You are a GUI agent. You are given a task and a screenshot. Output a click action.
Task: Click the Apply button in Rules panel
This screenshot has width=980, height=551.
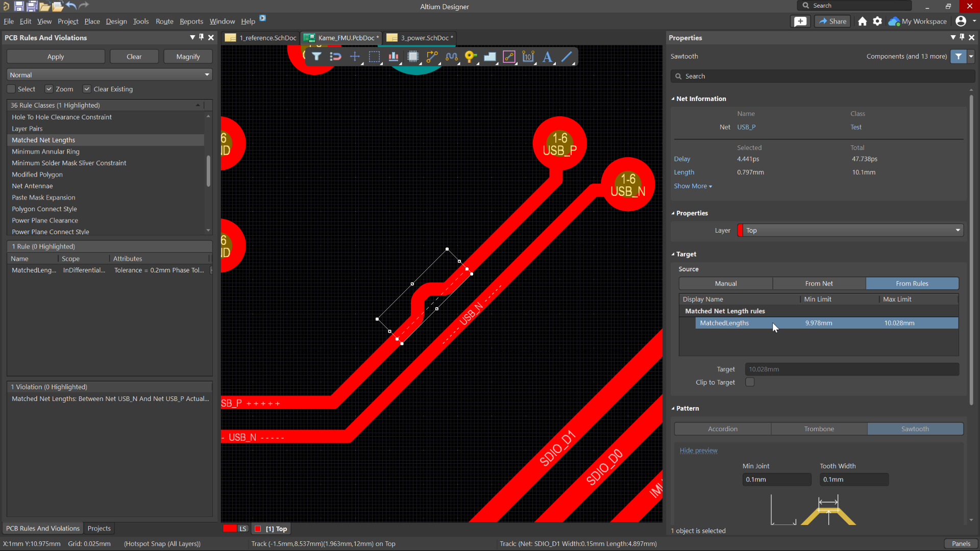point(55,56)
